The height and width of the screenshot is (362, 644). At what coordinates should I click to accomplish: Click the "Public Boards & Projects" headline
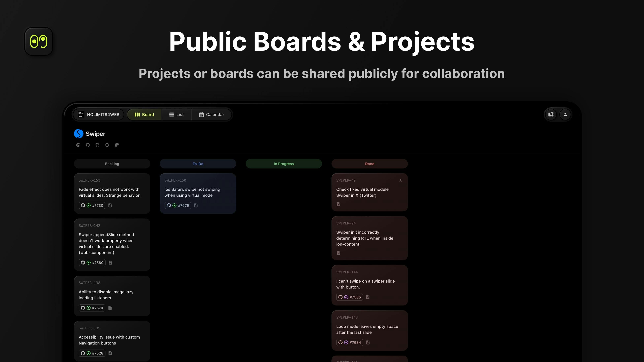[322, 42]
